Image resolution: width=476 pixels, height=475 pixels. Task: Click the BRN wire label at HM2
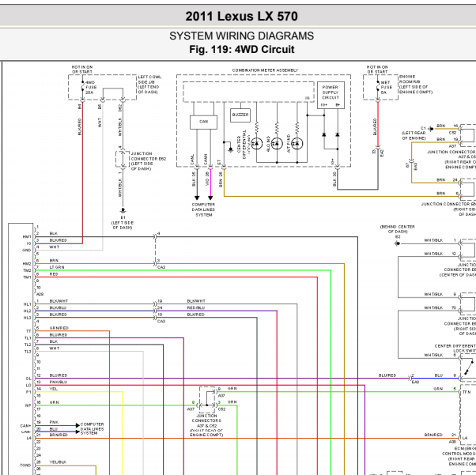click(x=54, y=260)
